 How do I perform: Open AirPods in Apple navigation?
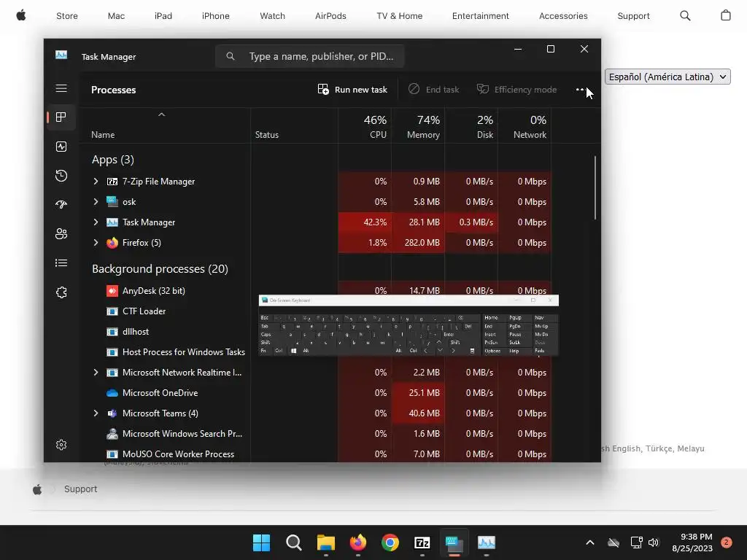coord(330,16)
